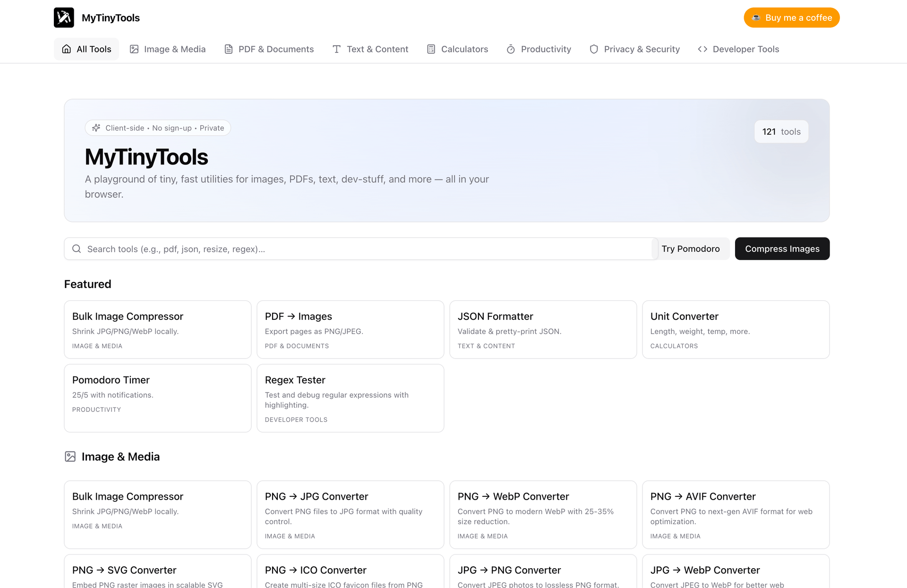Open the Pomodoro Timer featured card
The image size is (907, 588).
(157, 398)
